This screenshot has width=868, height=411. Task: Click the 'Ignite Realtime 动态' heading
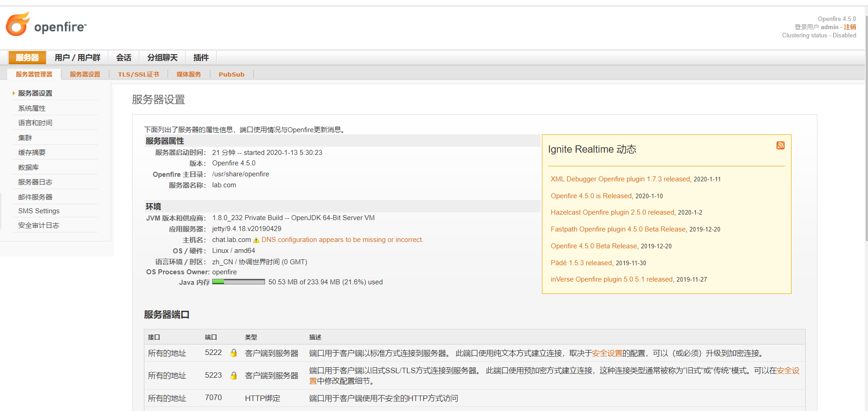point(592,149)
